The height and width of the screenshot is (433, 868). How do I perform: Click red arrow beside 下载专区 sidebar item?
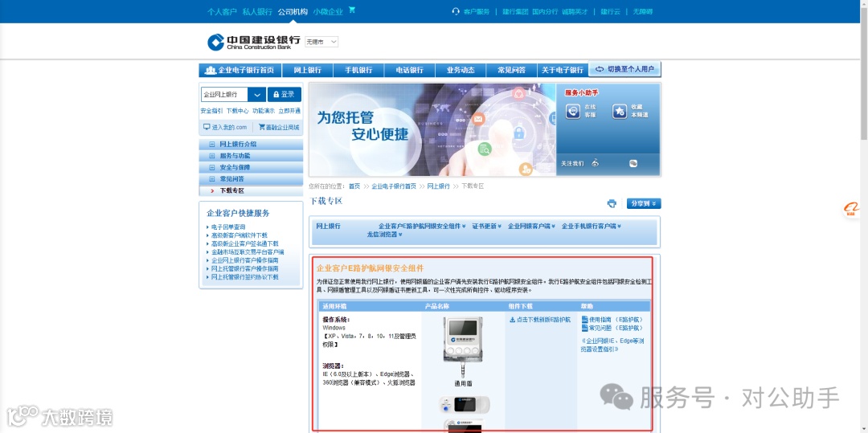pos(212,190)
